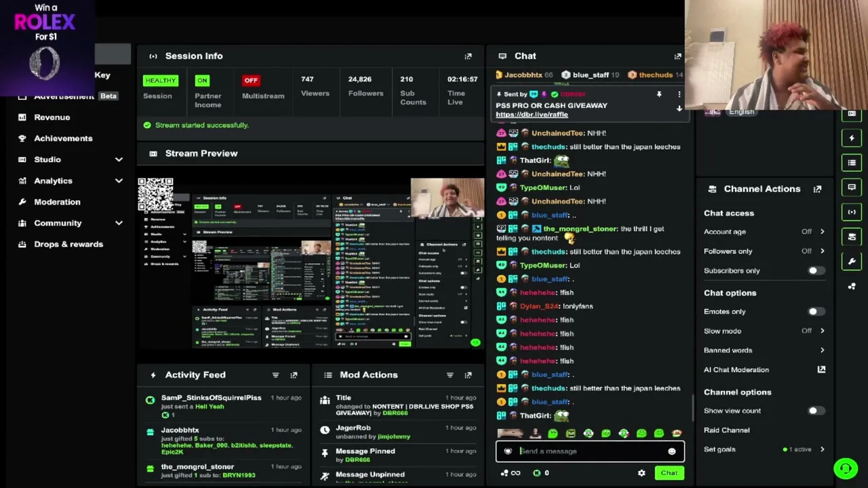Expand the Community sidebar section
The width and height of the screenshot is (868, 488).
pos(119,223)
